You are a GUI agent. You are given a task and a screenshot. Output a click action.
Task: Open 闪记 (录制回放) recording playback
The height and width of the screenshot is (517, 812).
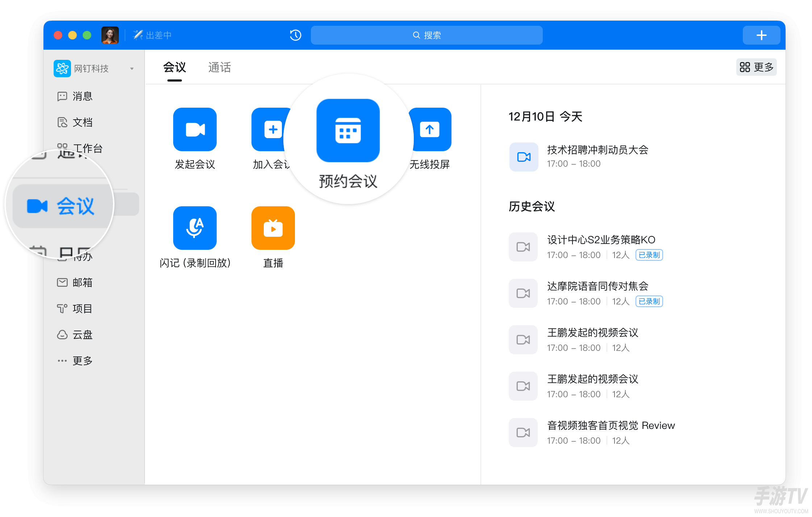[x=195, y=228]
